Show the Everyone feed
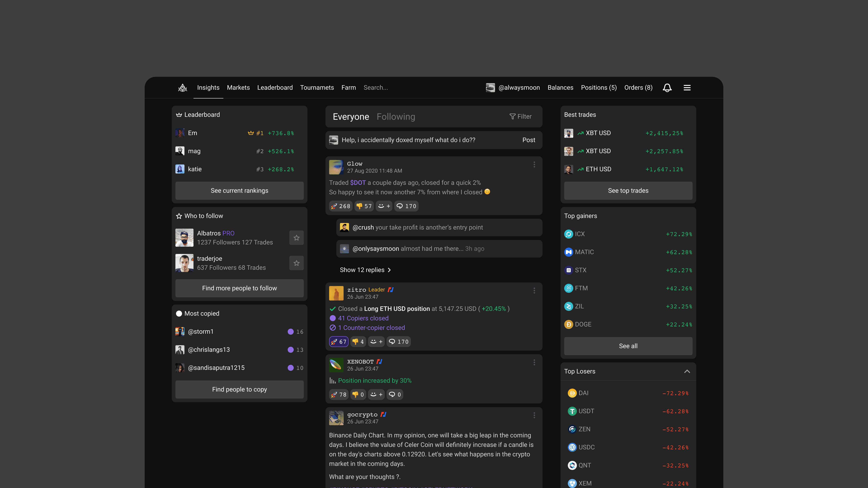Viewport: 868px width, 488px height. pyautogui.click(x=351, y=117)
